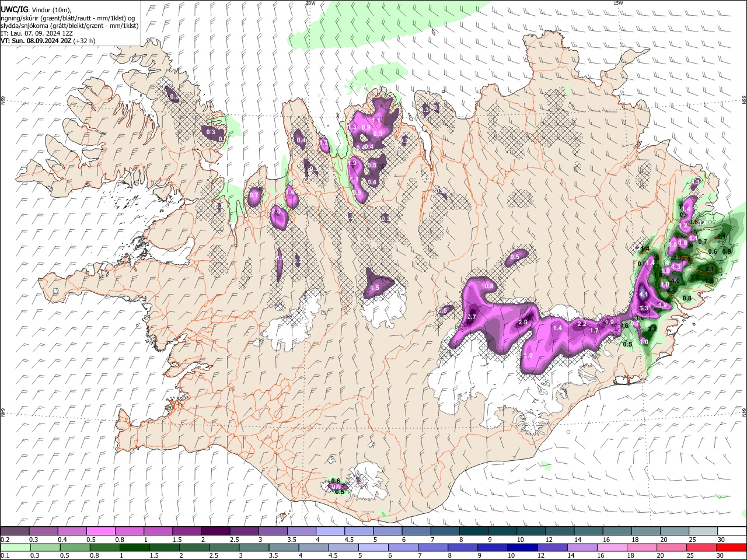Pick the lavender snow swatch between 4 and 4.5
This screenshot has width=747, height=560.
[329, 531]
